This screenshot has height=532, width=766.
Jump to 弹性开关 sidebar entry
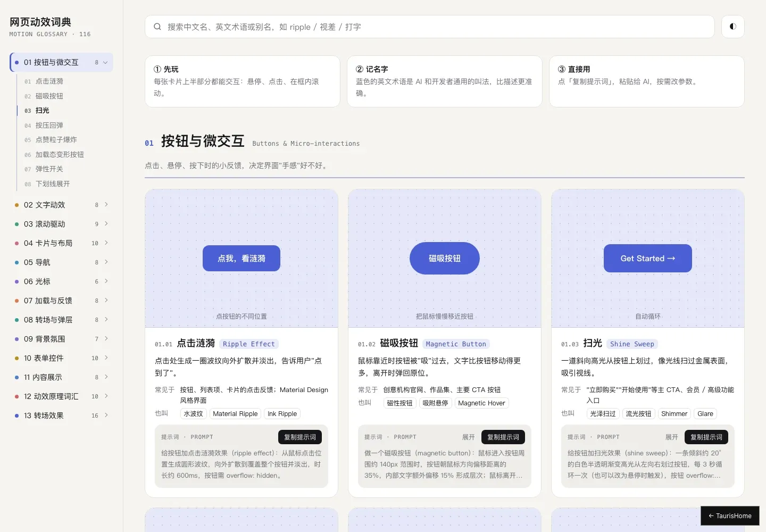[65, 169]
